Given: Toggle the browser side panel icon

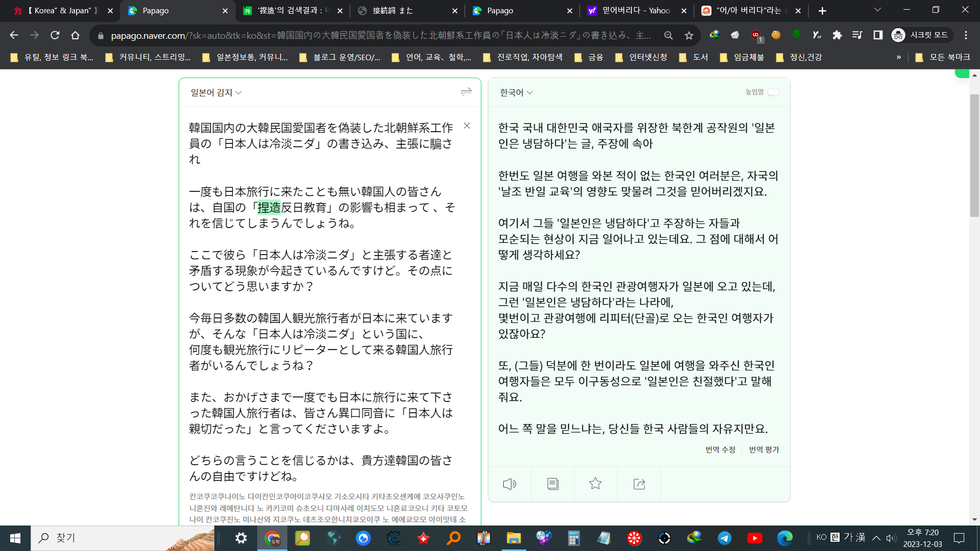Looking at the screenshot, I should tap(878, 35).
